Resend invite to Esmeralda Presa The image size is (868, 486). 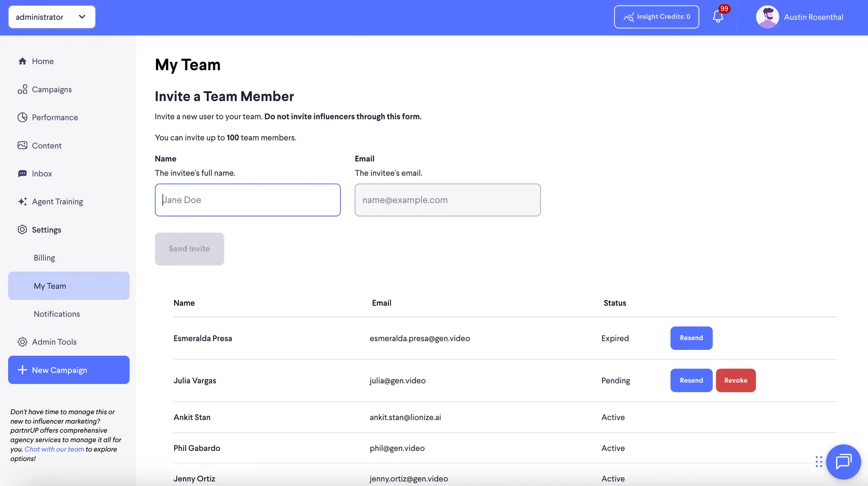click(x=691, y=338)
